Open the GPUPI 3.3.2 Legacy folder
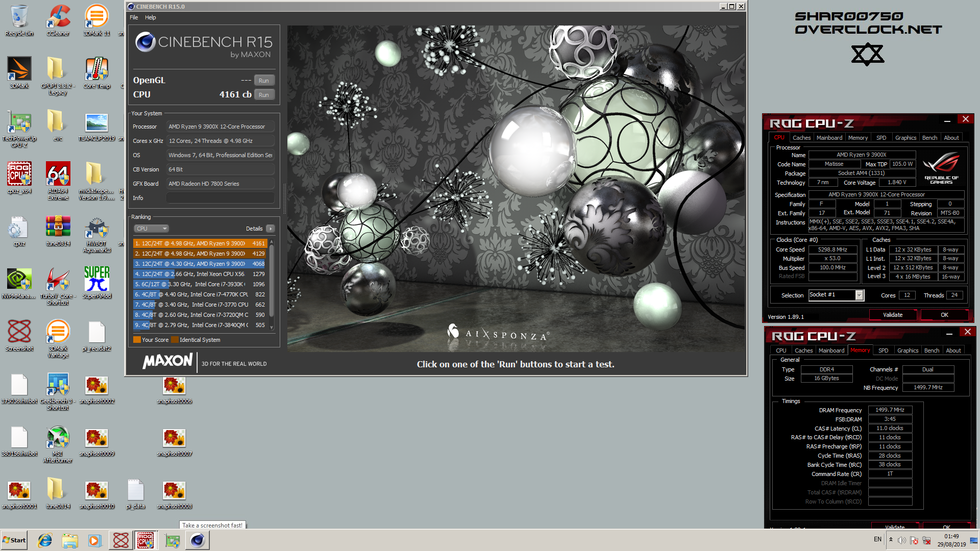Viewport: 980px width, 551px height. (58, 76)
